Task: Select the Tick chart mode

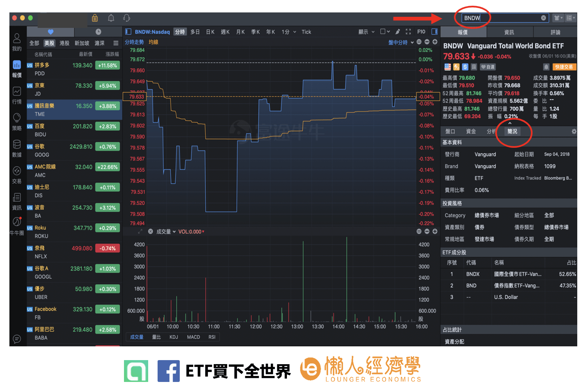Action: (306, 32)
